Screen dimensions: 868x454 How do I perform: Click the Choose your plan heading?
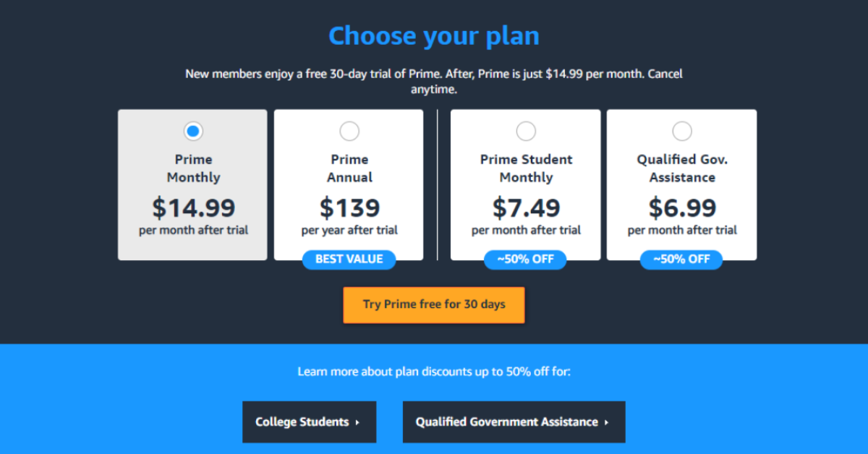(434, 35)
